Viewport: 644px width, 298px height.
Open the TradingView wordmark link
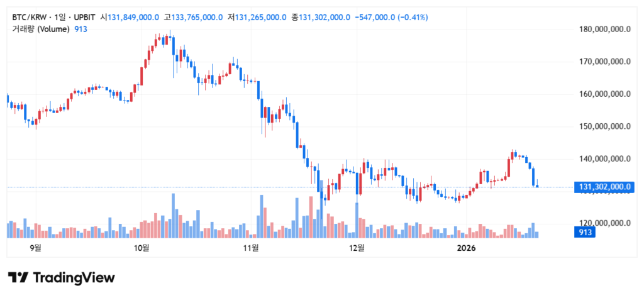pos(73,278)
